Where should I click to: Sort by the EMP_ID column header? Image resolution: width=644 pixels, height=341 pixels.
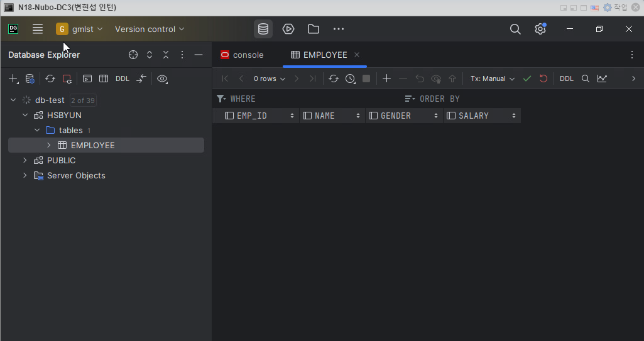click(256, 116)
